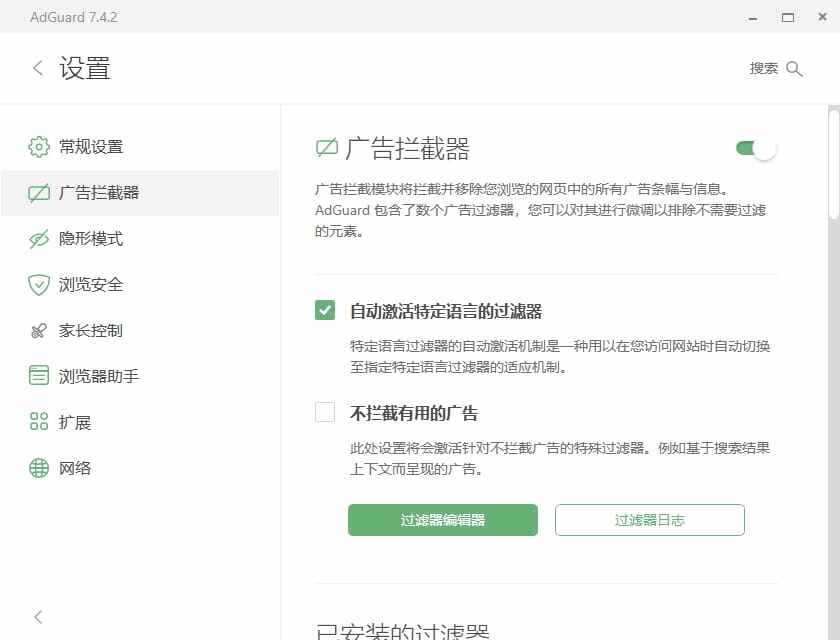Click the 自动激活特定语言的过滤器 label text

pos(446,311)
